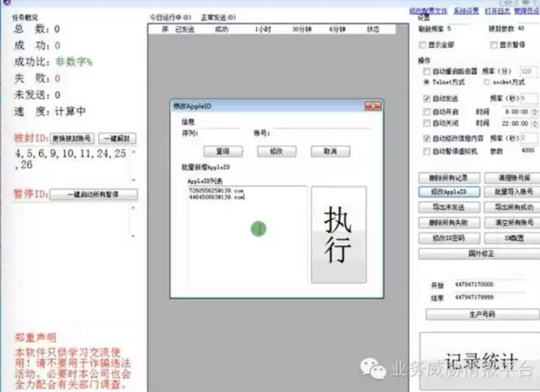Click 修改ID密码 button
This screenshot has height=392, width=540.
point(449,238)
